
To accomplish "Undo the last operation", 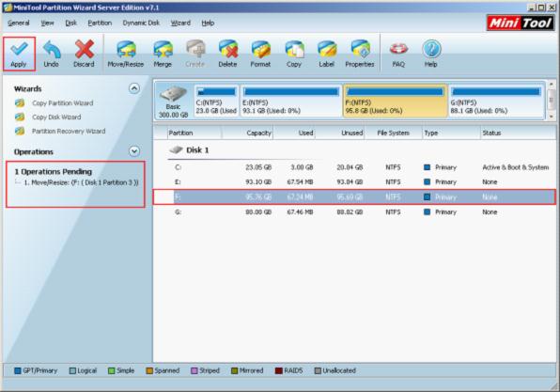I will [x=51, y=54].
